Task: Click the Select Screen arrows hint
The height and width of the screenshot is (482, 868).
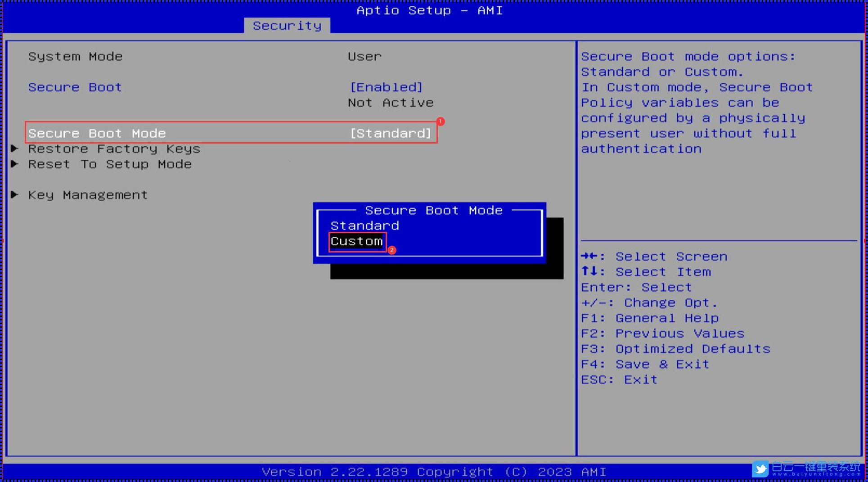Action: 654,257
